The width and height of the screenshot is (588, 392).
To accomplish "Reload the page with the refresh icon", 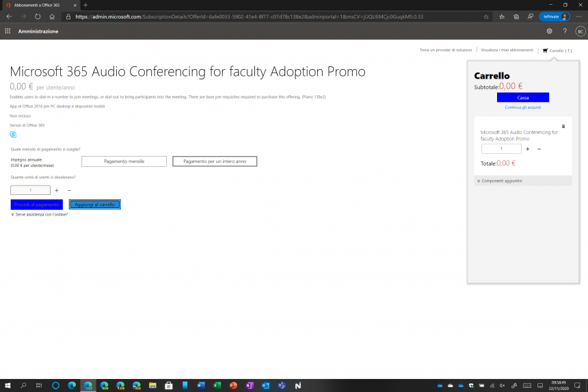I will [x=38, y=16].
